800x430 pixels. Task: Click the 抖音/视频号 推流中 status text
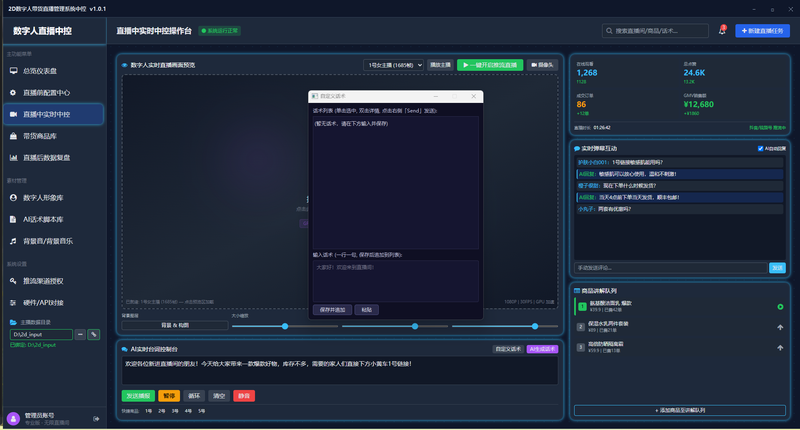click(767, 128)
